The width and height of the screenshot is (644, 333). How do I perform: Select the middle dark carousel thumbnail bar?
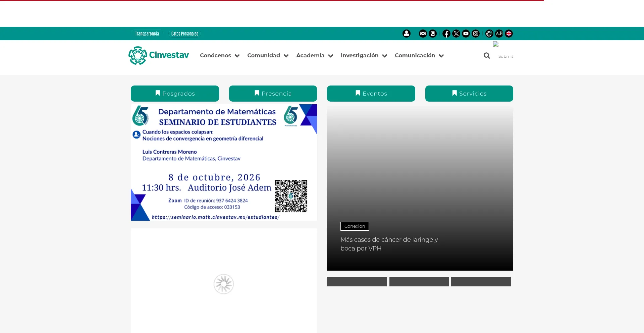click(419, 282)
